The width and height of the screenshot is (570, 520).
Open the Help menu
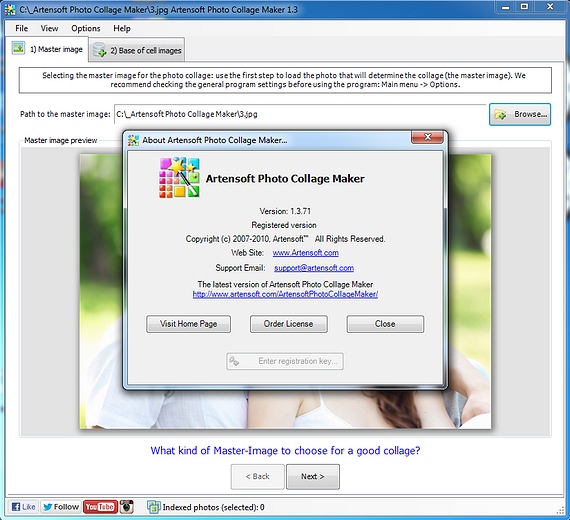[122, 28]
